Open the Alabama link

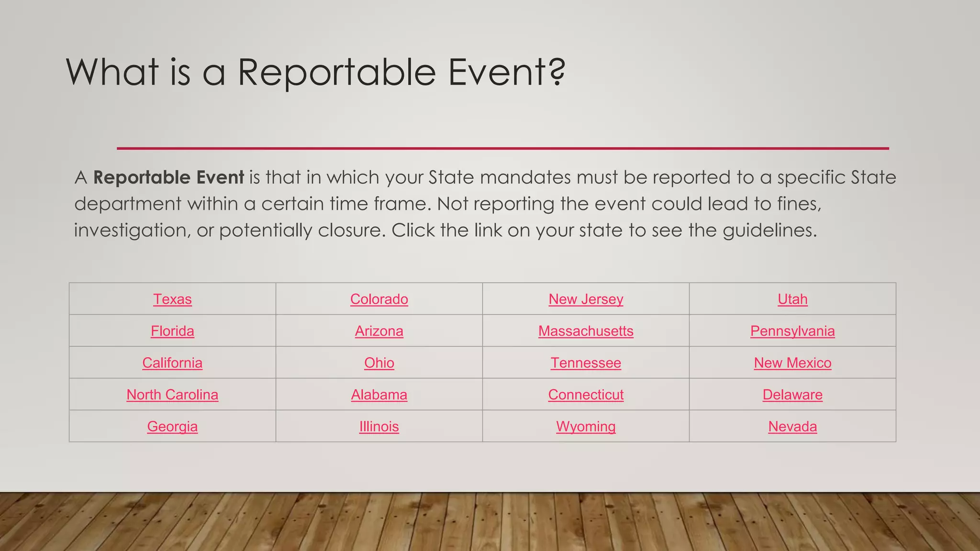coord(379,395)
